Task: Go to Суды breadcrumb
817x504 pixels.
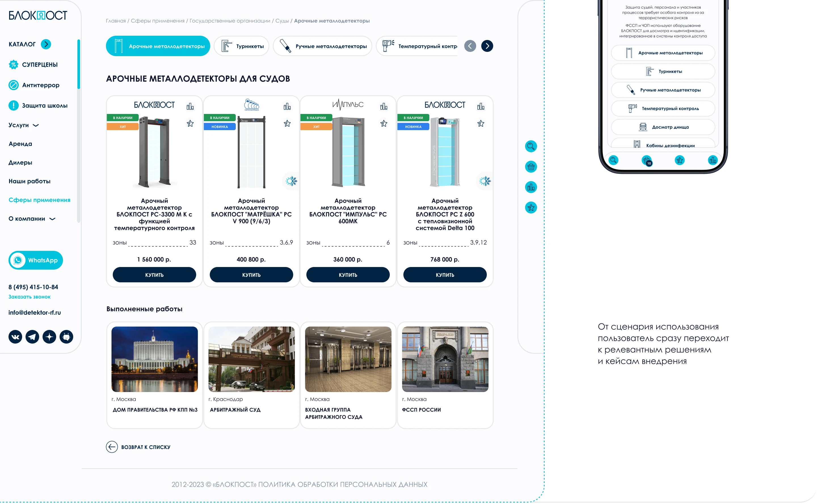Action: click(282, 21)
